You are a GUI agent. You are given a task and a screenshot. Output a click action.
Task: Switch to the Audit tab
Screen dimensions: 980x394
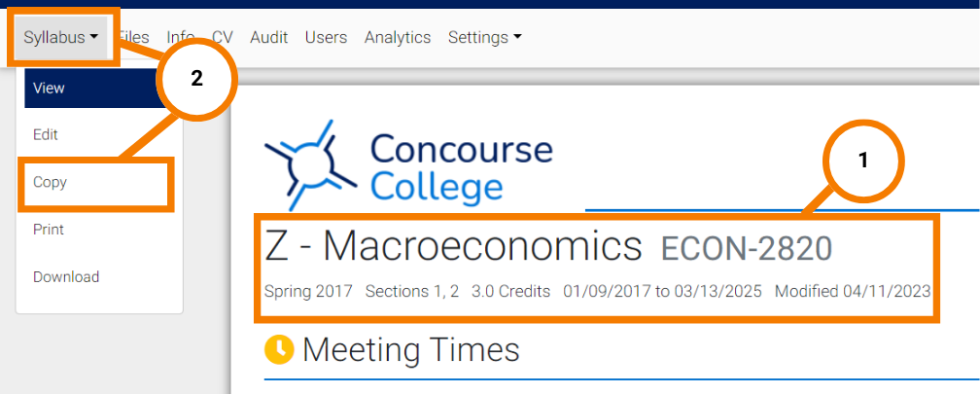(x=268, y=38)
